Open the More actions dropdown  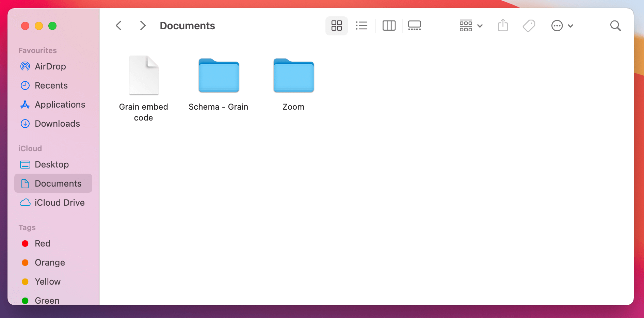[562, 26]
